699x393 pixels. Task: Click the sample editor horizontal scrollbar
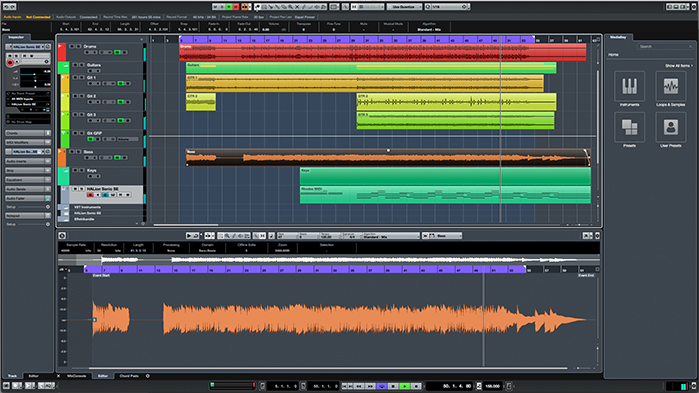click(x=328, y=368)
